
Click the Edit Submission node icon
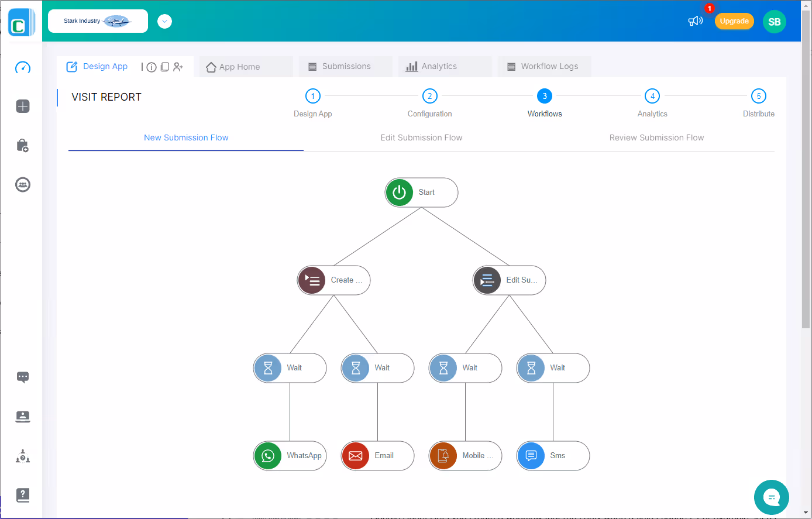487,280
